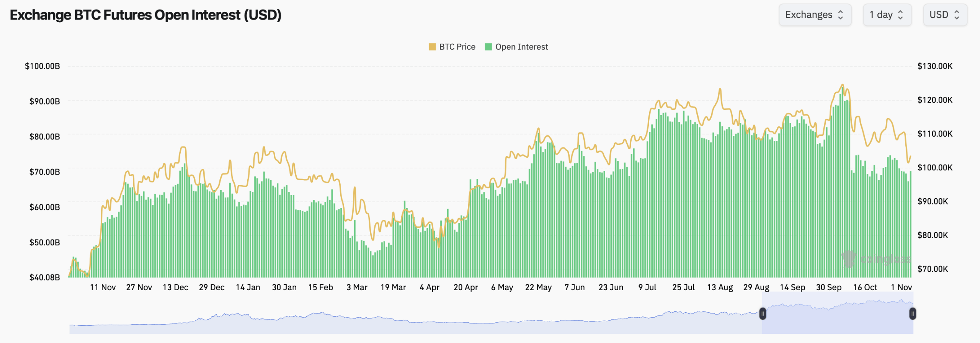980x343 pixels.
Task: Expand the 1 day interval selector
Action: (x=887, y=15)
